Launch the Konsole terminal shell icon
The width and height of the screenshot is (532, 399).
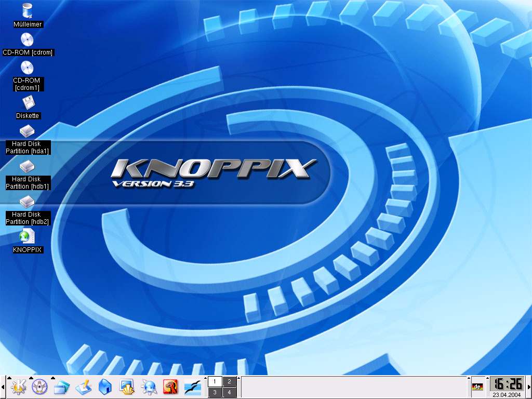tap(127, 387)
